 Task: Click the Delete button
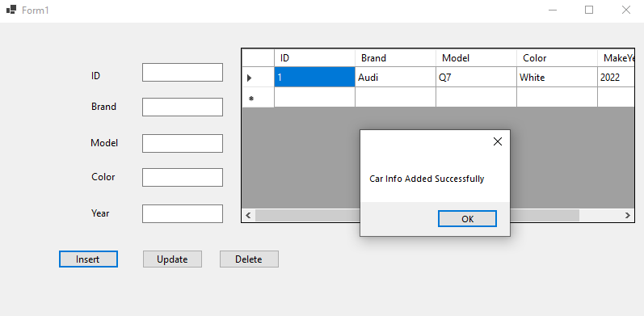[249, 259]
